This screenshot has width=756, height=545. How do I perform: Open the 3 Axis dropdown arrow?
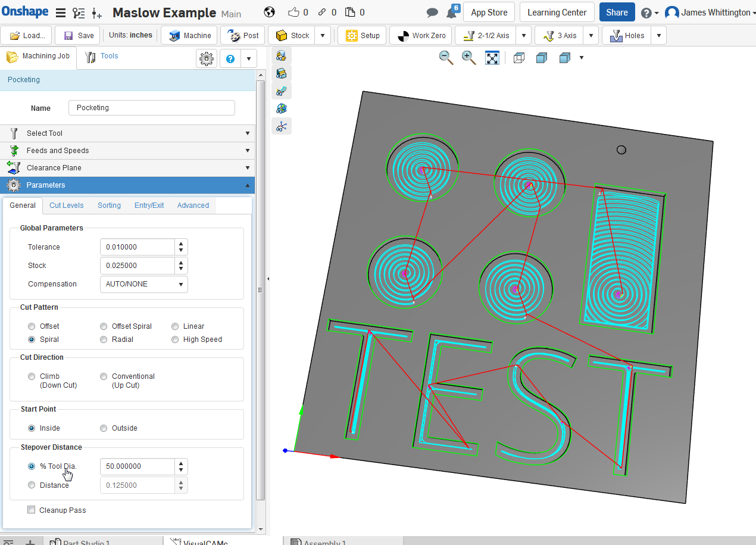(x=591, y=35)
